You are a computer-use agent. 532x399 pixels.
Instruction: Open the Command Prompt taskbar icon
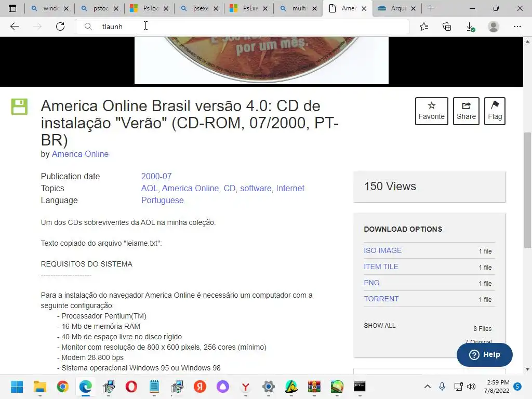click(x=360, y=387)
